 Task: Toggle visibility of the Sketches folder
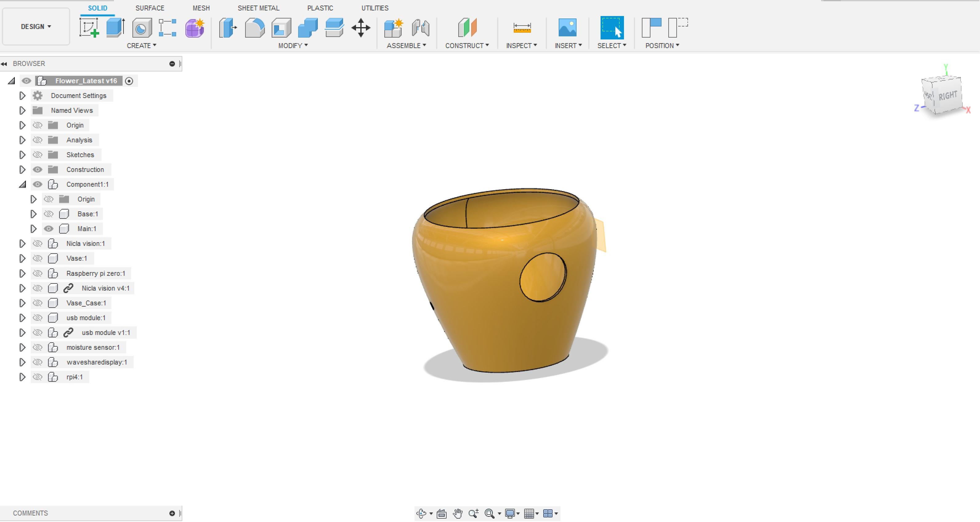pos(37,155)
